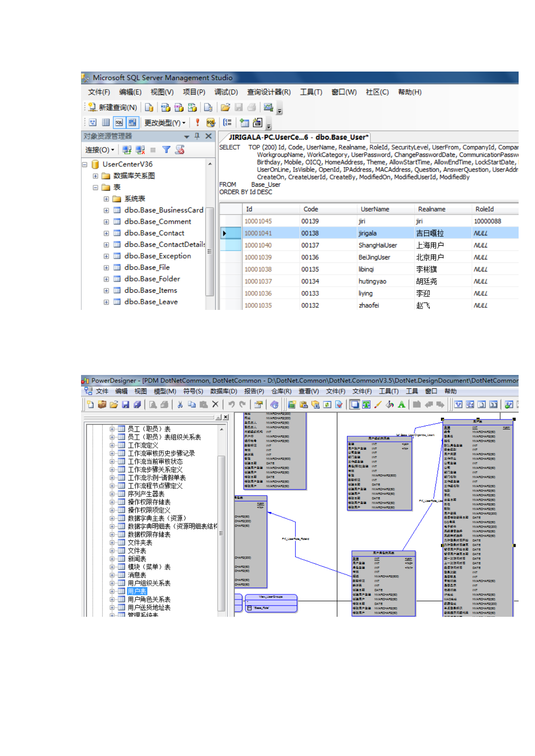The image size is (535, 756).
Task: Click the filter funnel icon in Object Explorer
Action: (x=166, y=150)
